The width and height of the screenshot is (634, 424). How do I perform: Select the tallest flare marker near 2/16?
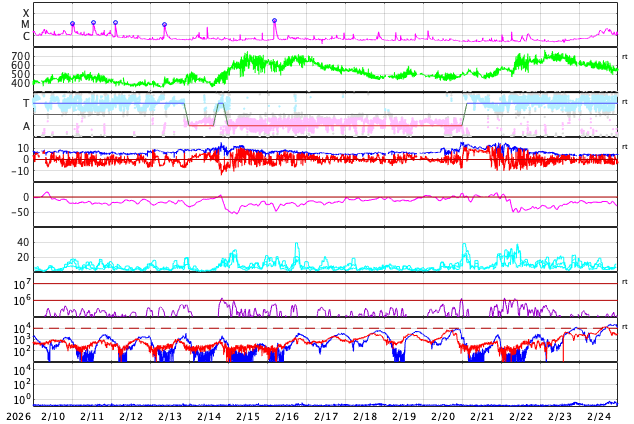click(x=274, y=20)
